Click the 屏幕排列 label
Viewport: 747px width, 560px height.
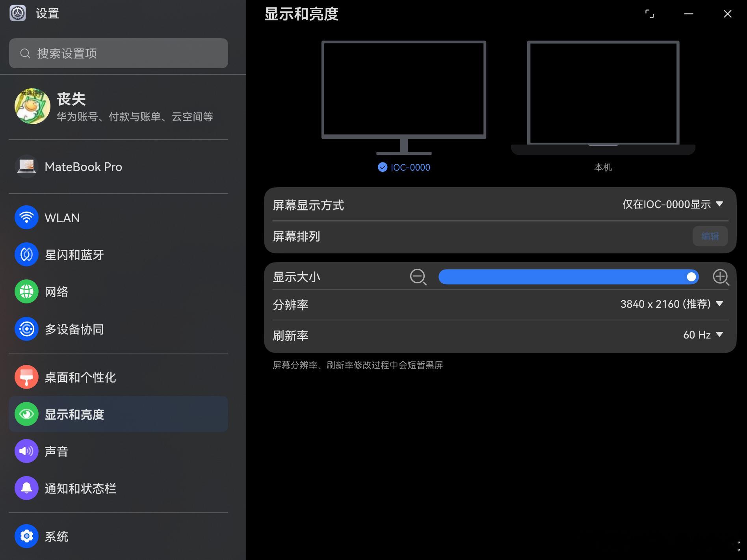[296, 236]
